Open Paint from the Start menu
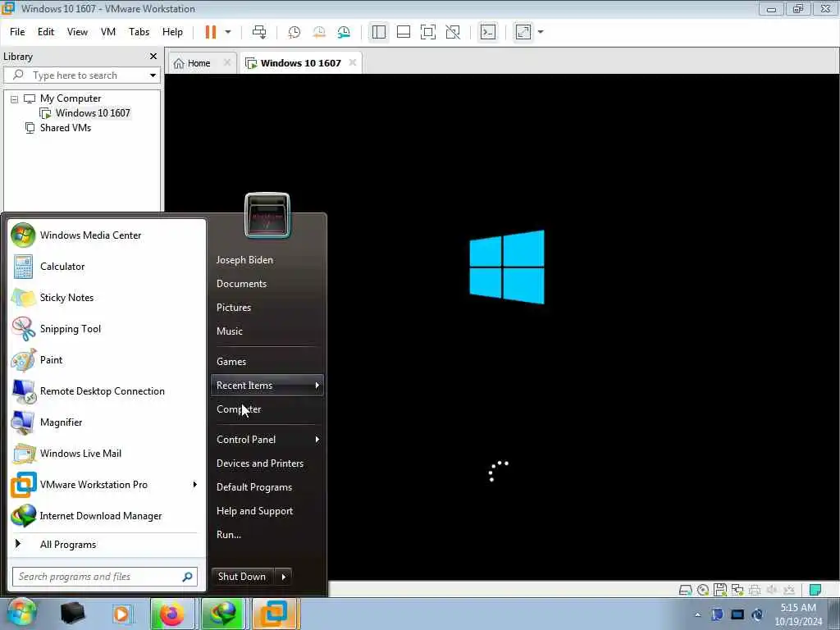The image size is (840, 630). (107, 360)
